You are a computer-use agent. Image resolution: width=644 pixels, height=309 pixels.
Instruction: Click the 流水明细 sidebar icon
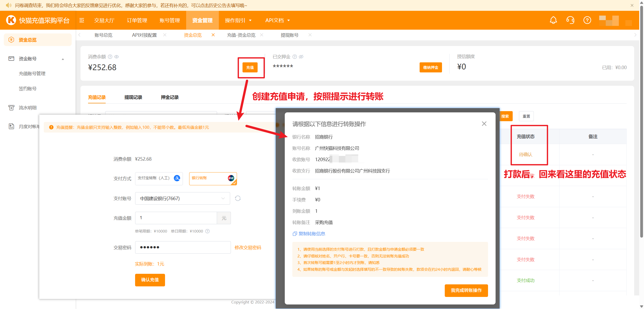pos(11,108)
